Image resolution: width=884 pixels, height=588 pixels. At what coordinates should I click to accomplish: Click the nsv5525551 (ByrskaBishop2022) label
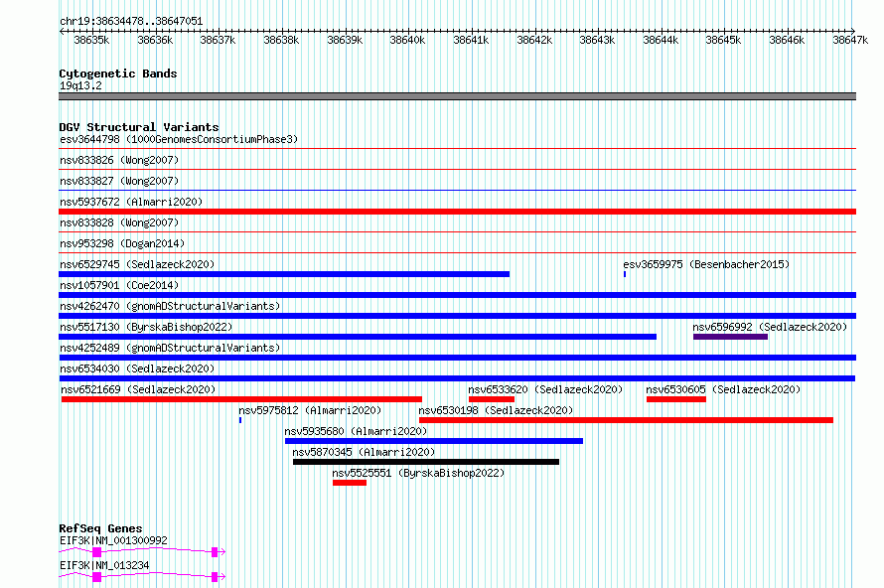point(418,473)
